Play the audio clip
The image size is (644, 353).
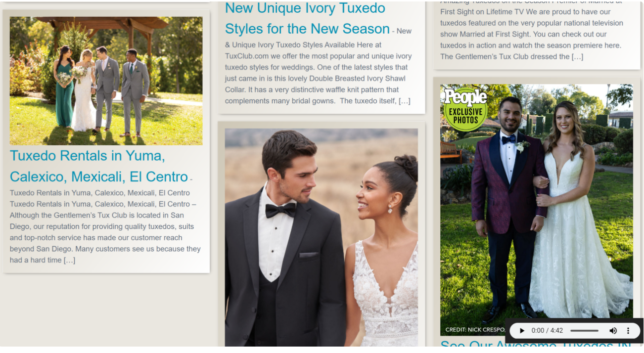point(521,331)
